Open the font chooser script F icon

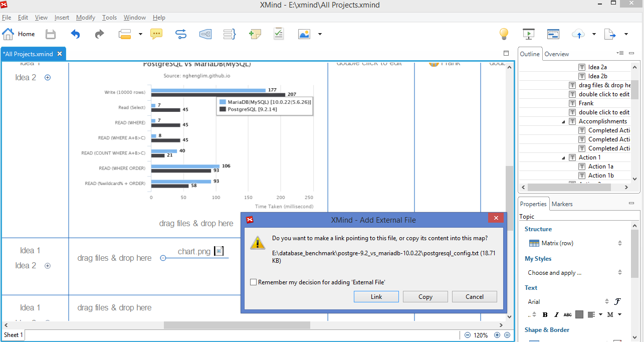617,301
